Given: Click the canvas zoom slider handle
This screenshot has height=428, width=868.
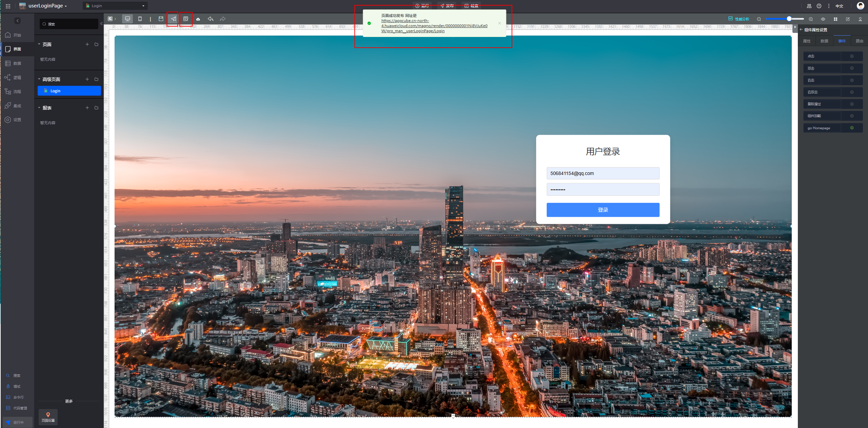Looking at the screenshot, I should (789, 19).
